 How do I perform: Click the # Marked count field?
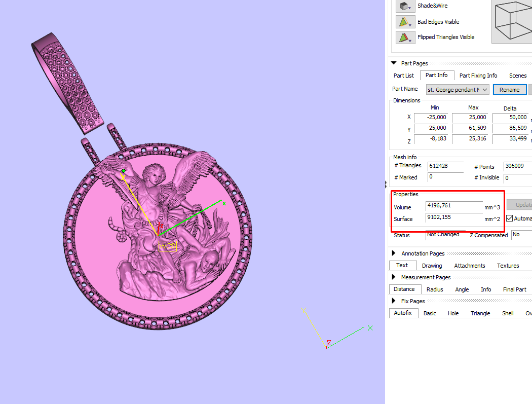pos(445,177)
